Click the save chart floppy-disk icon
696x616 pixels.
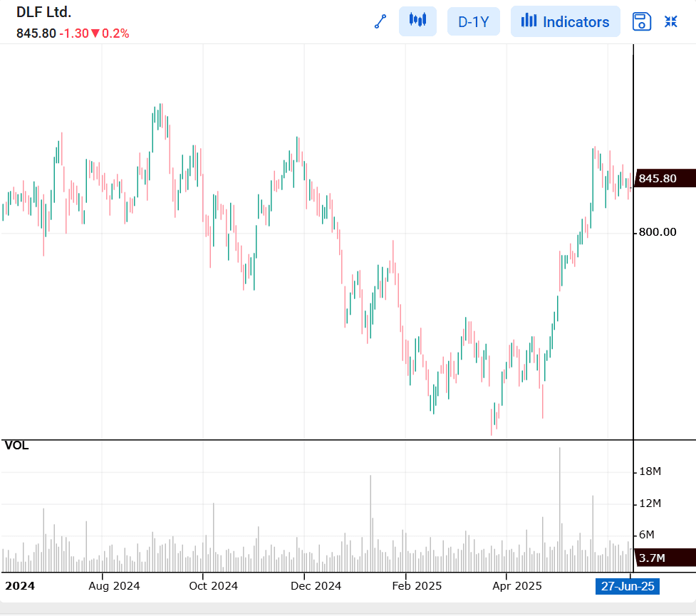click(x=641, y=21)
